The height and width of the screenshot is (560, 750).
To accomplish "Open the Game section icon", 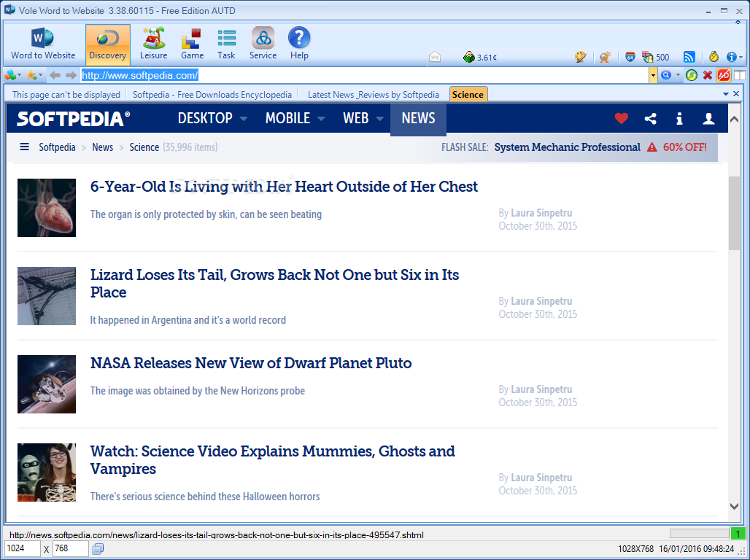I will (x=193, y=44).
